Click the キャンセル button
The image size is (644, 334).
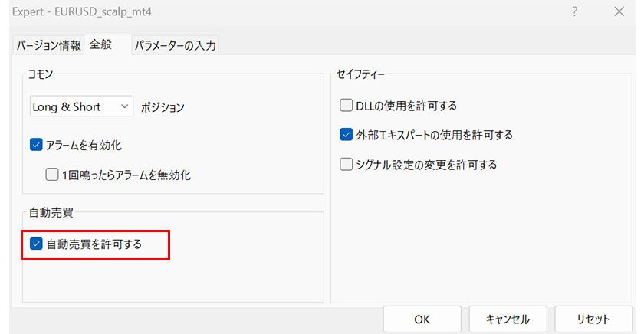coord(507,319)
